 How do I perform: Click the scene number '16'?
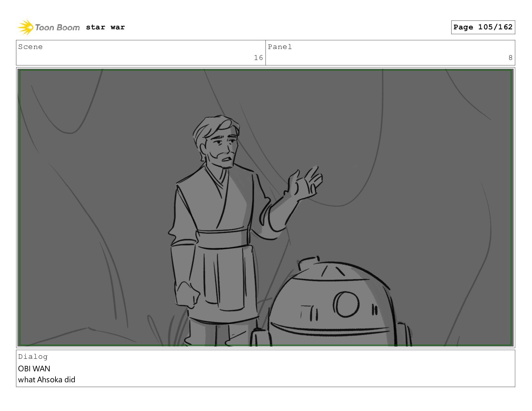click(258, 58)
